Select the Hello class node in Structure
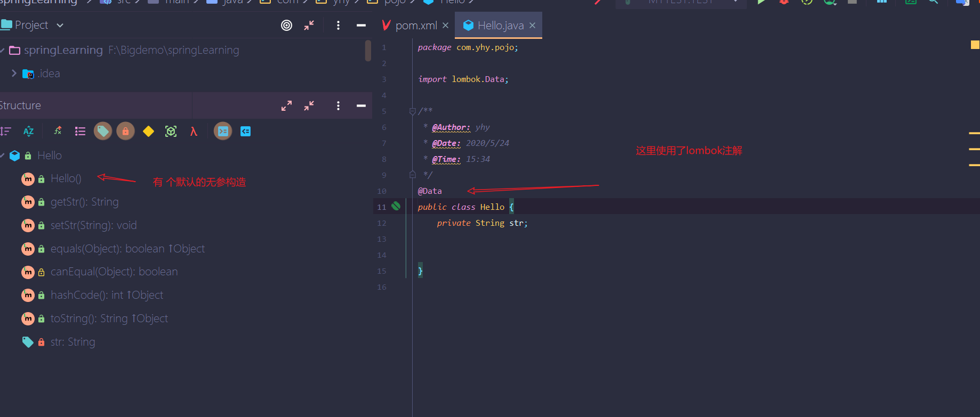The width and height of the screenshot is (980, 417). pyautogui.click(x=50, y=156)
